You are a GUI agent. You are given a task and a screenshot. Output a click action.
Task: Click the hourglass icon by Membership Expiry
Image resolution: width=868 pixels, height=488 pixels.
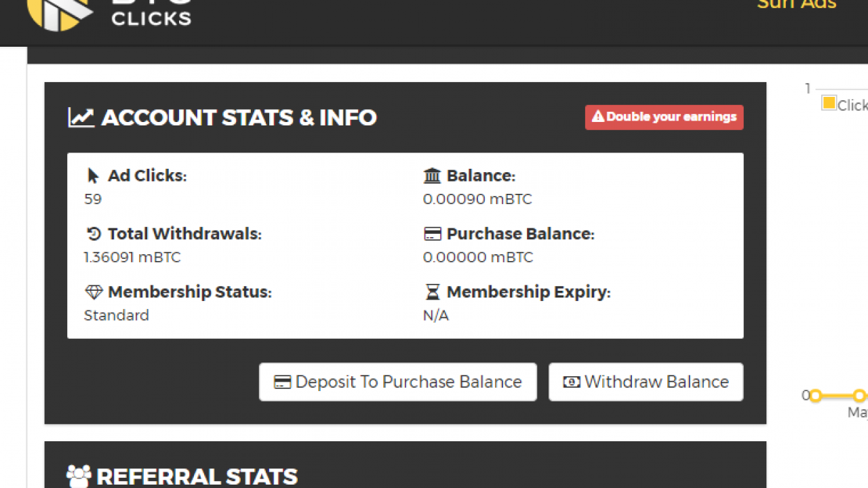(x=432, y=292)
